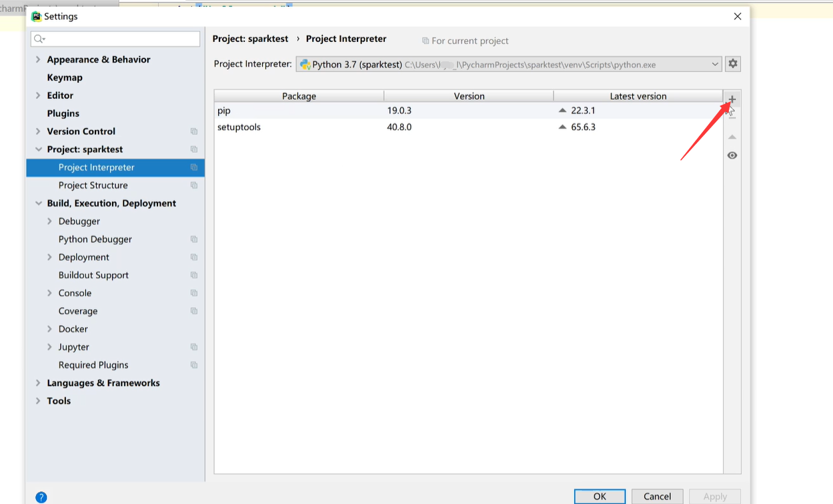Click the search magnifier icon in settings
This screenshot has width=833, height=504.
(x=39, y=39)
